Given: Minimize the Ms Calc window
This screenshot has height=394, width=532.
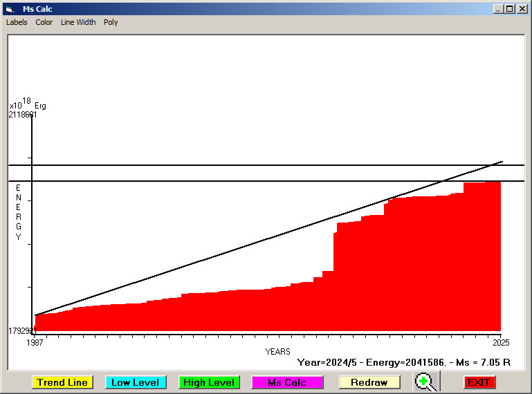Looking at the screenshot, I should (x=498, y=9).
